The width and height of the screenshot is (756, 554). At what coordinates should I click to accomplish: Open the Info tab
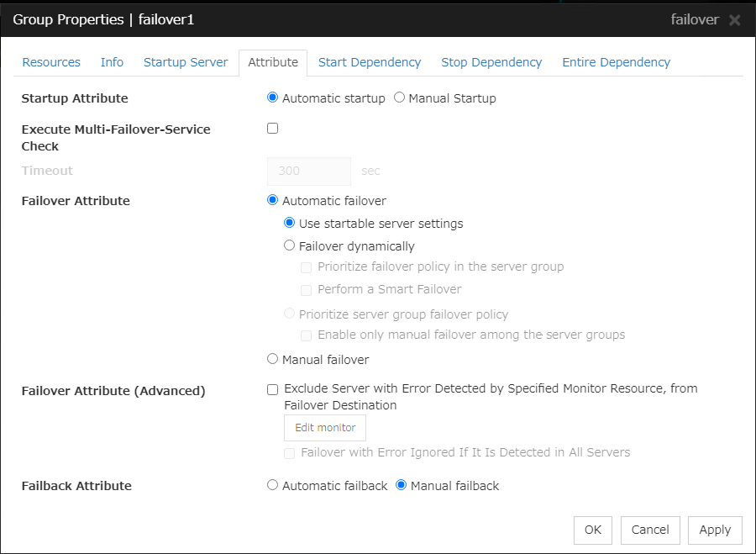[x=112, y=62]
